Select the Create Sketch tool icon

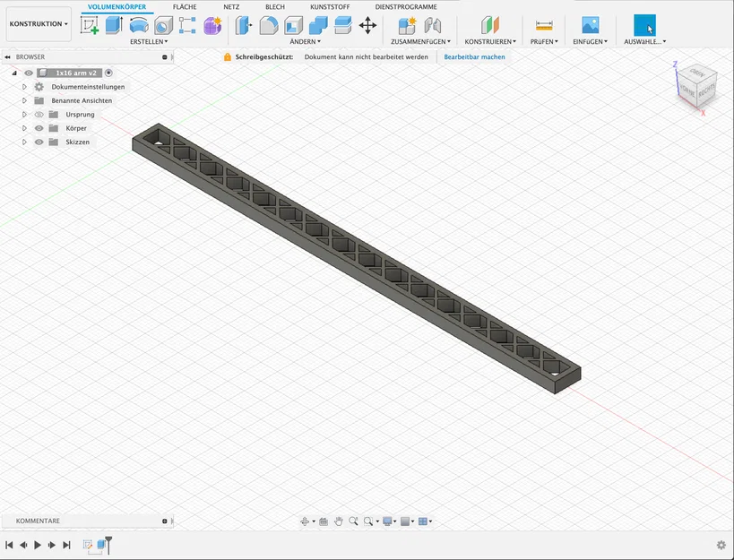89,25
